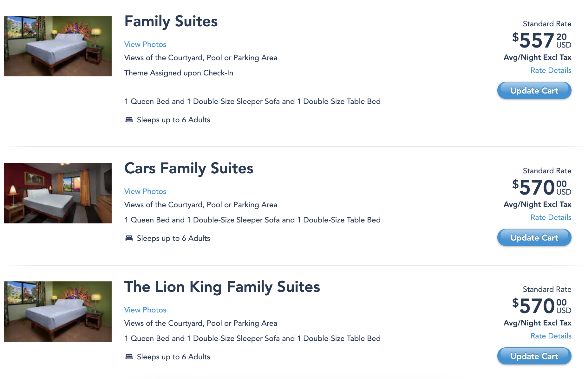Click the Cars Family Suites heading
The height and width of the screenshot is (379, 588).
189,169
